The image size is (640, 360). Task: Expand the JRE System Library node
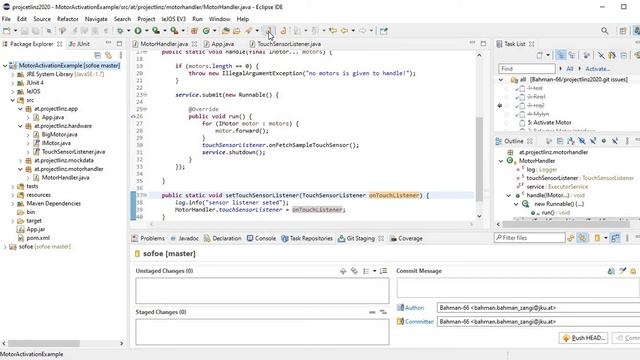(13, 74)
